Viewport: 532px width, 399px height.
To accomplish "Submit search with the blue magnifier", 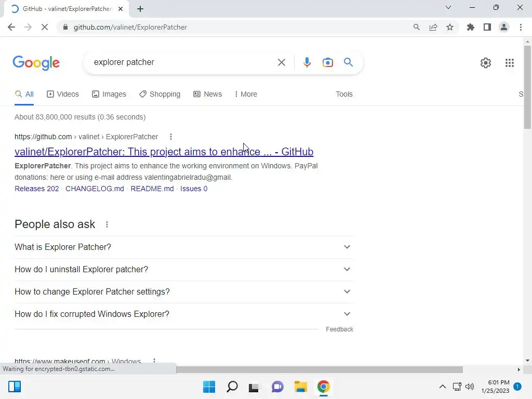I will click(348, 62).
